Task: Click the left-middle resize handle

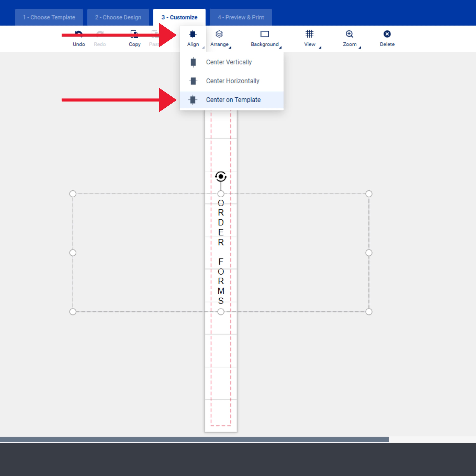Action: (73, 253)
